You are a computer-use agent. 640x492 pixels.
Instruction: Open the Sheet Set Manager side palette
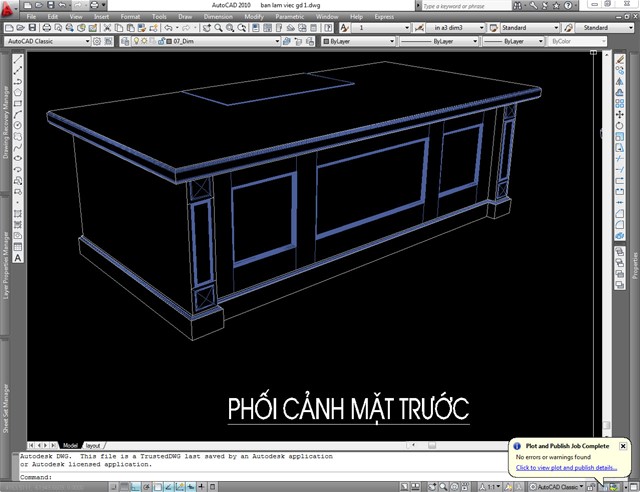pos(5,408)
